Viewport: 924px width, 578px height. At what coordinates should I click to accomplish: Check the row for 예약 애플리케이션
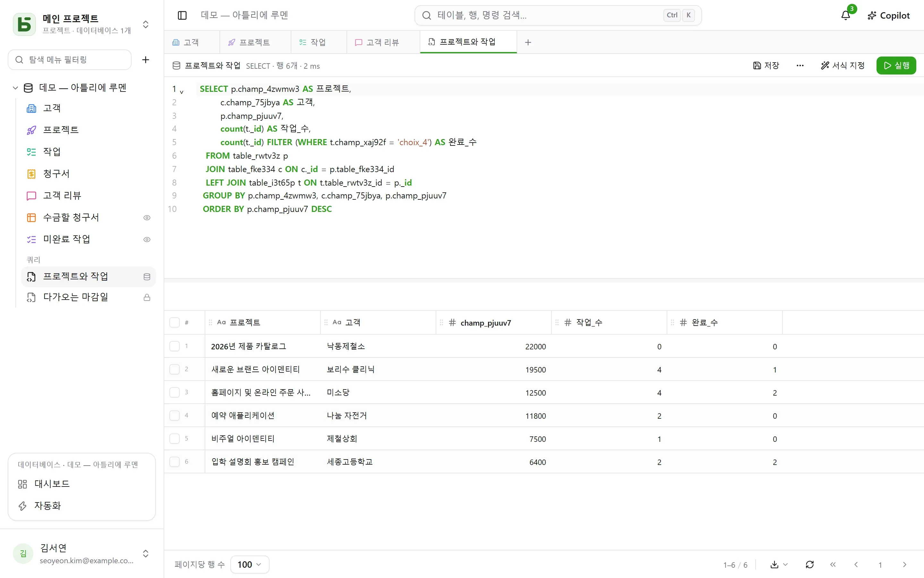click(175, 416)
